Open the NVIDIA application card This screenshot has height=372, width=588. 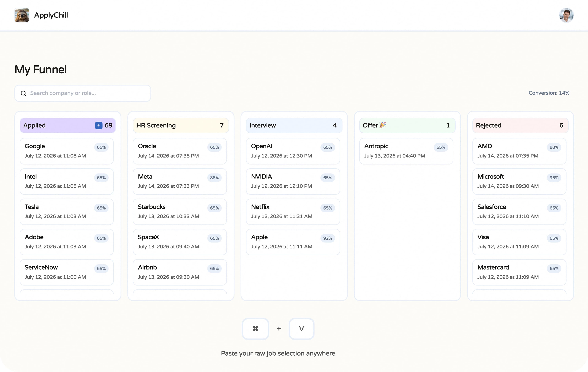point(293,181)
